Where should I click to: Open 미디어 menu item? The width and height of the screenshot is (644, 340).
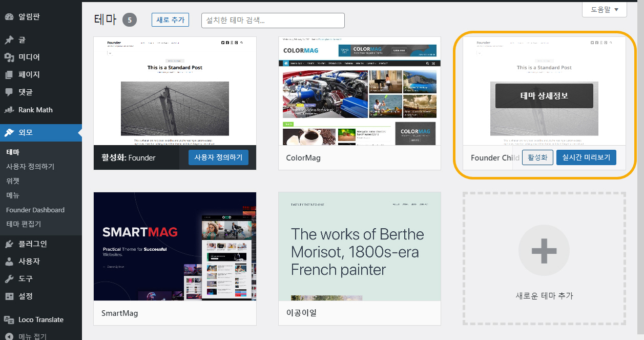point(29,57)
